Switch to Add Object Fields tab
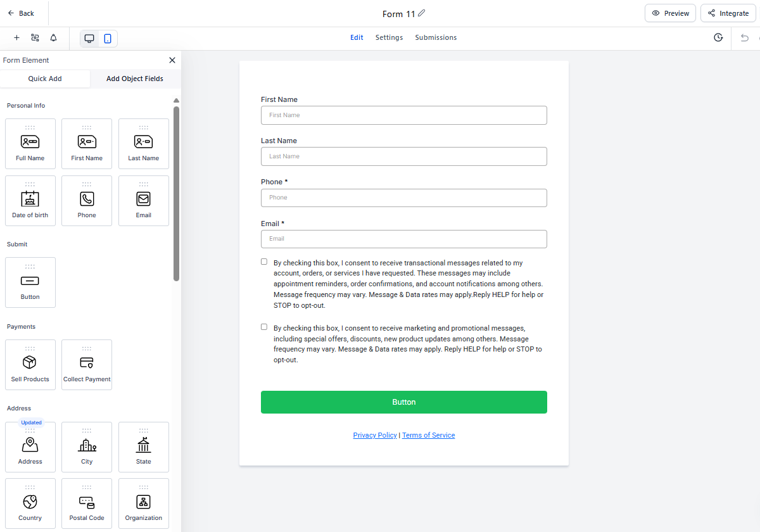This screenshot has width=760, height=532. pyautogui.click(x=135, y=79)
